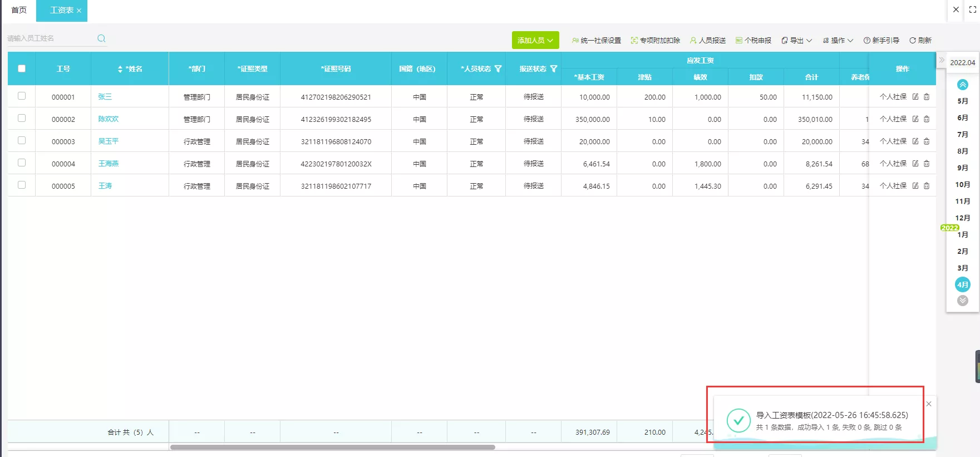Edit row 000002 with pencil icon
The height and width of the screenshot is (457, 980).
point(915,119)
